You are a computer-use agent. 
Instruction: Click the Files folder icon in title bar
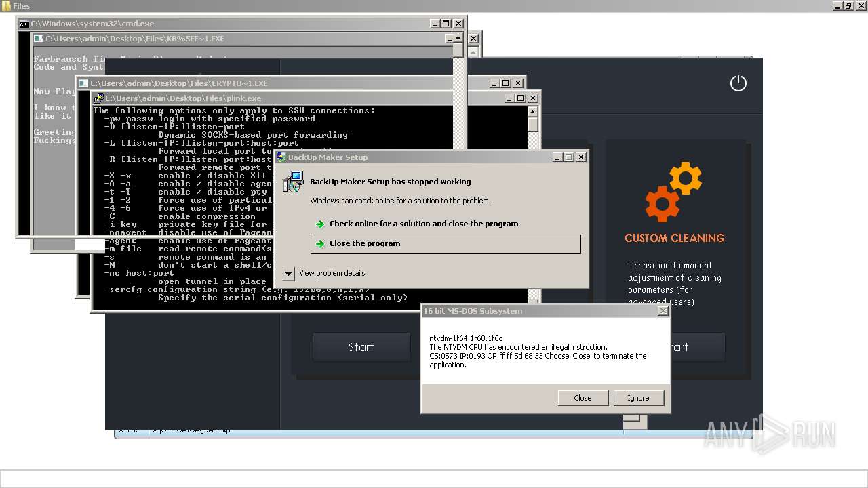coord(6,6)
